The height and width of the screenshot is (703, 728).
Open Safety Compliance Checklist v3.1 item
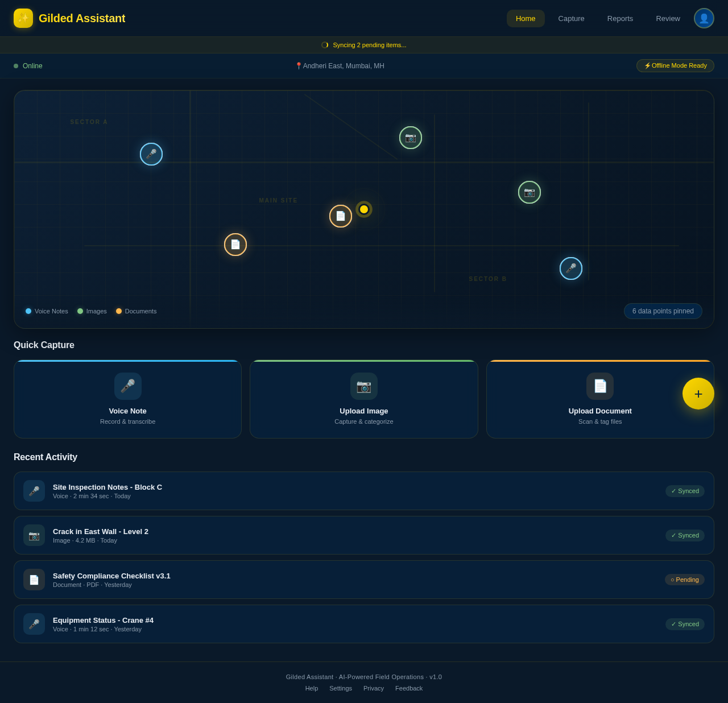click(x=364, y=580)
